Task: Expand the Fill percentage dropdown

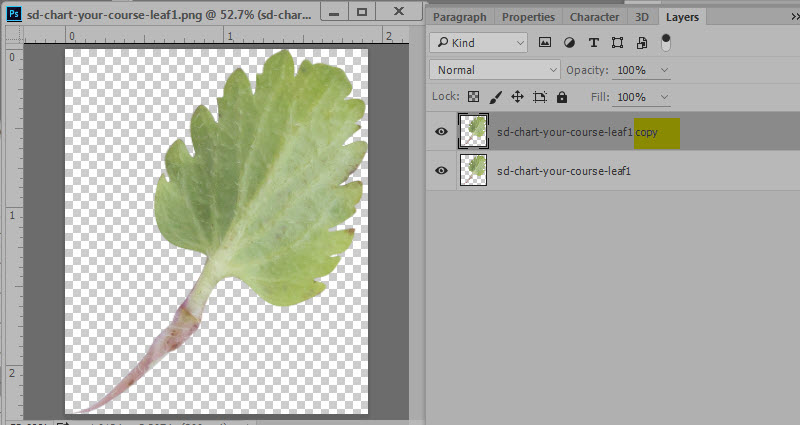Action: 664,97
